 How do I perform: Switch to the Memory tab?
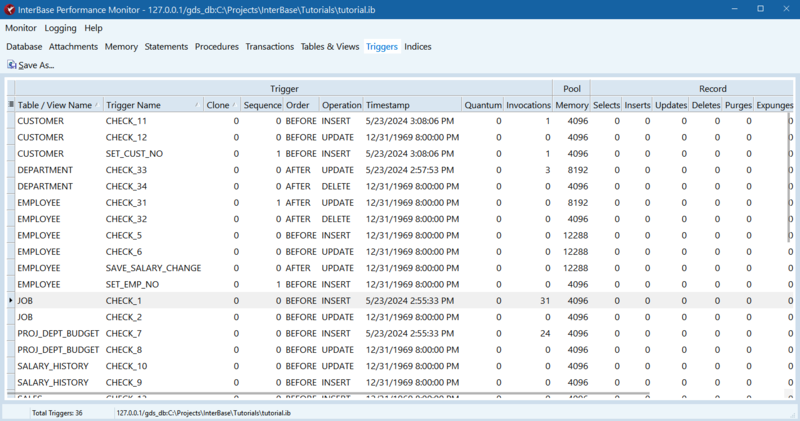121,46
